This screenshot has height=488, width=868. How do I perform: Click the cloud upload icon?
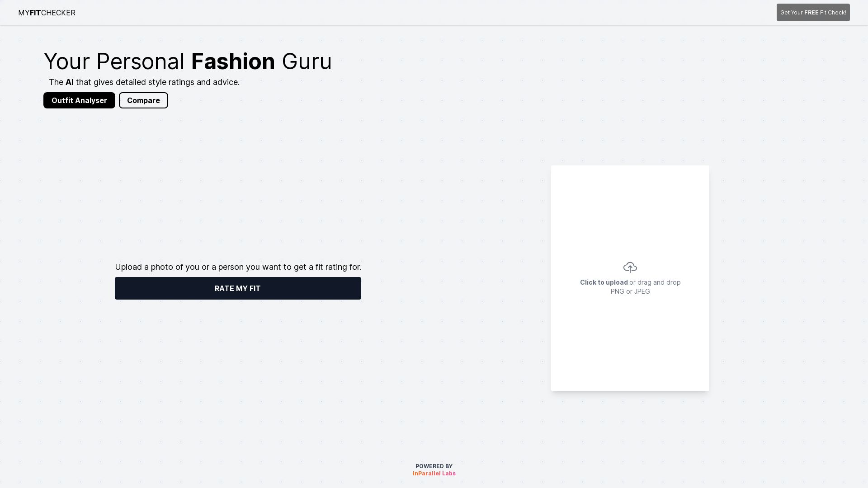(630, 267)
